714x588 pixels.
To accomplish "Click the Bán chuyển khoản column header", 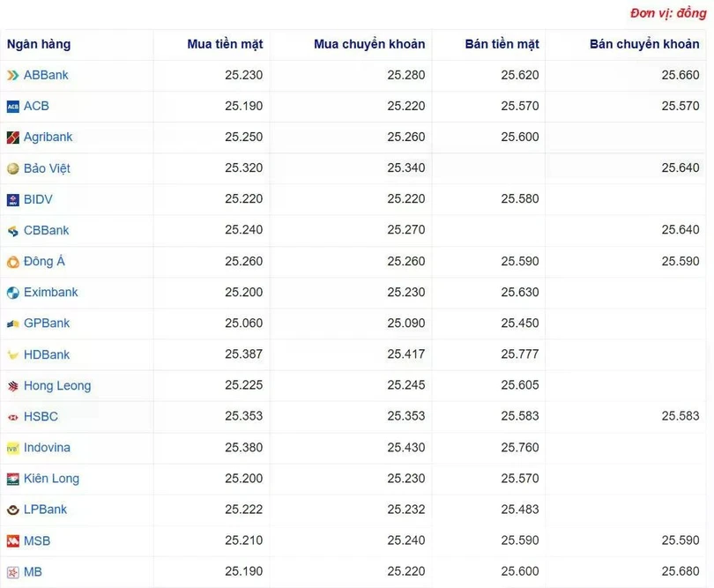I will pos(644,44).
